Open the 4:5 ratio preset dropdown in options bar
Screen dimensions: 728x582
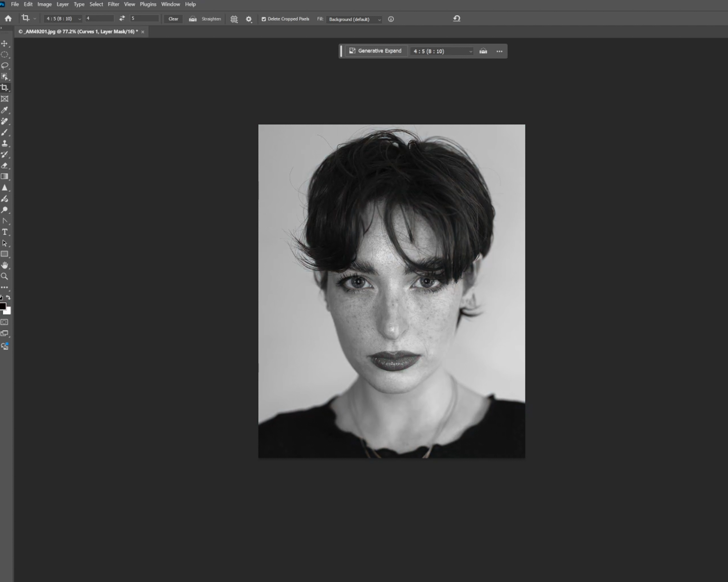63,19
